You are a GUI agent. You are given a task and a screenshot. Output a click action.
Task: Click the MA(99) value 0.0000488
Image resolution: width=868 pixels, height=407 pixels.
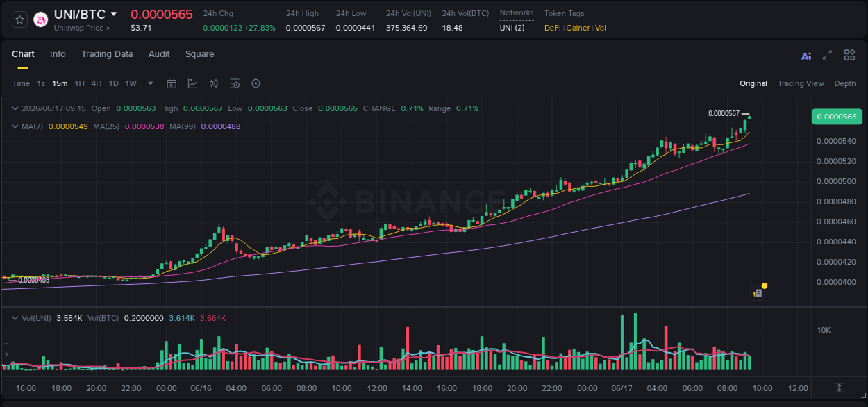pyautogui.click(x=221, y=126)
